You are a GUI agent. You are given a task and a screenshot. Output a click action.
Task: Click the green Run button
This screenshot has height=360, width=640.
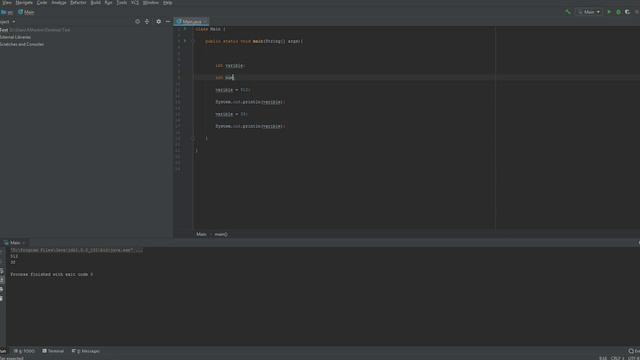pos(609,12)
